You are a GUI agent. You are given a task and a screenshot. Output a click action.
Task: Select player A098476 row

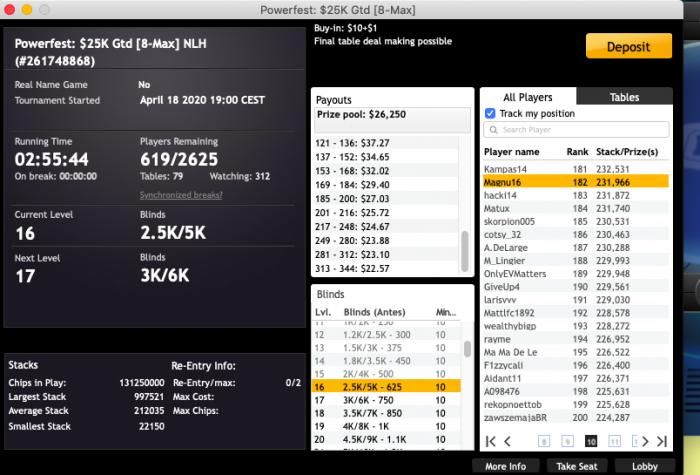pos(576,391)
